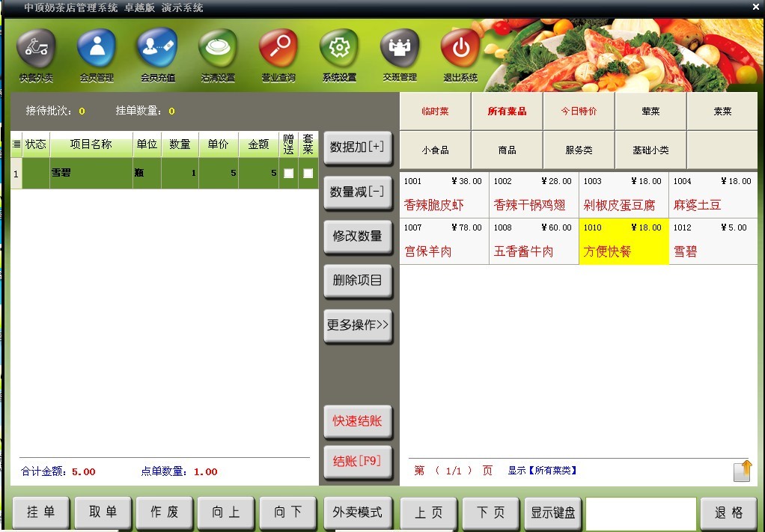Go to next page with 下页
765x532 pixels.
491,512
